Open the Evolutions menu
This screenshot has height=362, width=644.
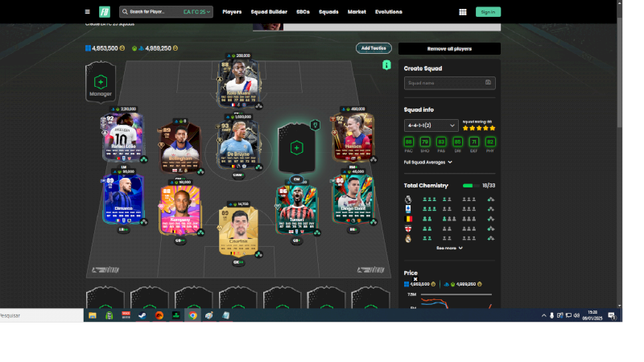pos(389,12)
